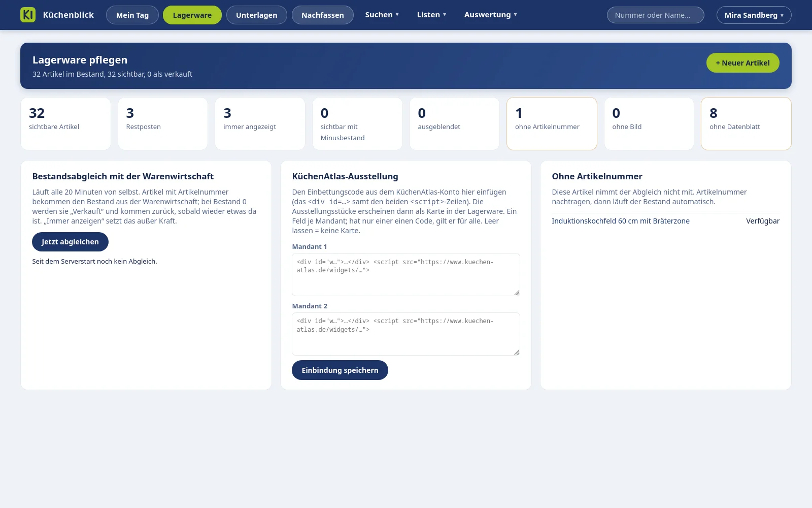812x508 pixels.
Task: Open the 8 ohne Datenblatt card
Action: (x=746, y=123)
